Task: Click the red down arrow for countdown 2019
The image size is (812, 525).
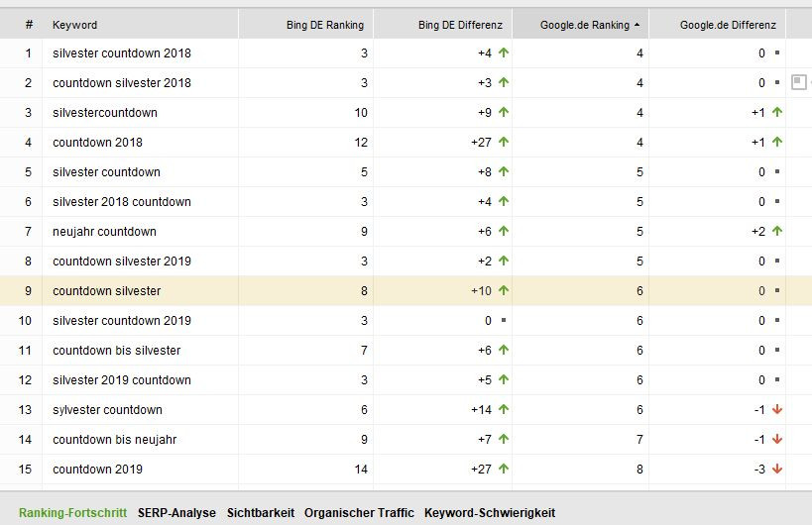Action: 776,469
